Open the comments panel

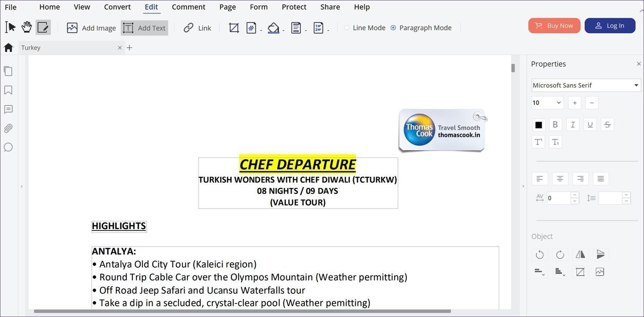(x=8, y=109)
